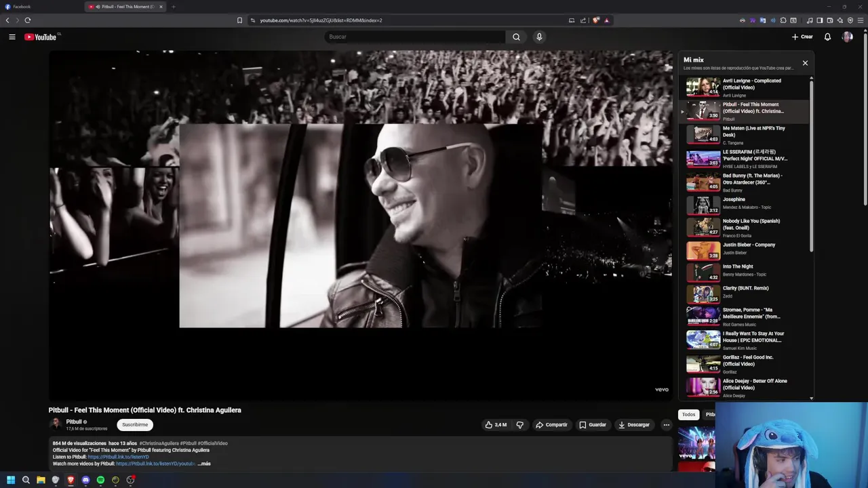Click the Crear button

coord(802,37)
